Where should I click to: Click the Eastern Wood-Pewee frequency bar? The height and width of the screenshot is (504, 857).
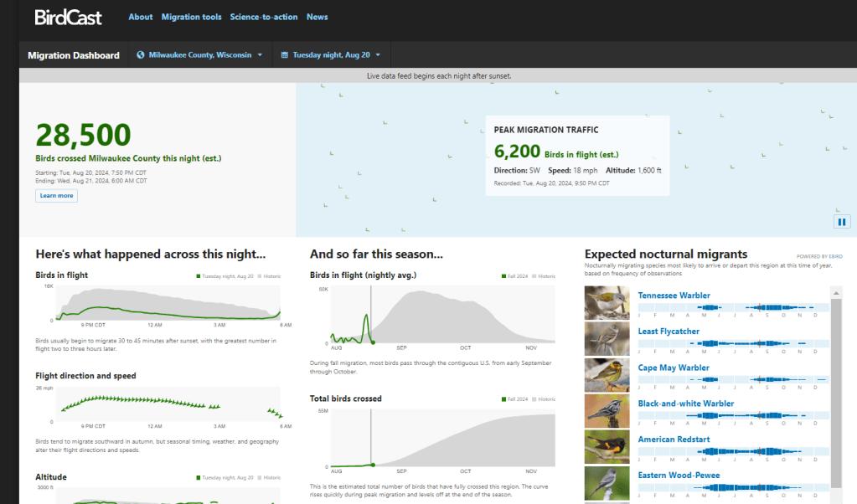click(x=733, y=488)
